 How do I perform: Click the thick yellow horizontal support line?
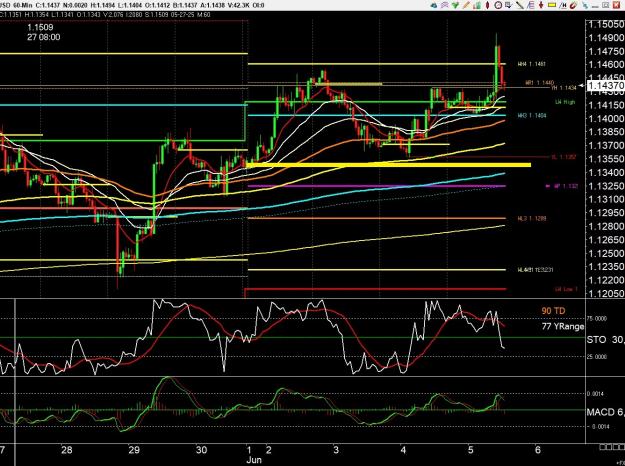[389, 165]
